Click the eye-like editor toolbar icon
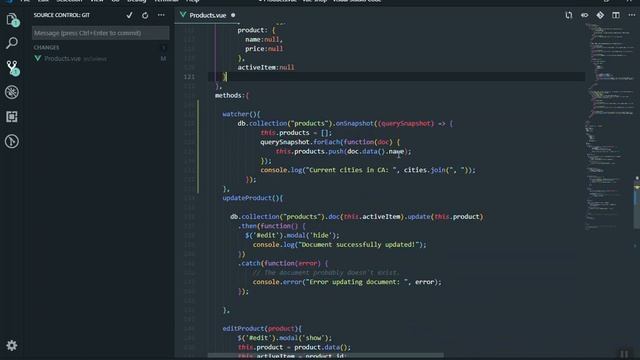This screenshot has width=640, height=360. (584, 15)
